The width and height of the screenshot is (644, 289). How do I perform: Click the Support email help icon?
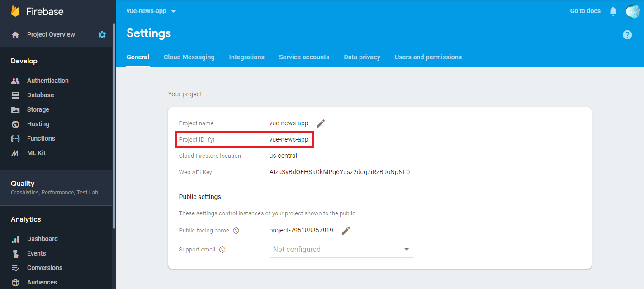(x=222, y=249)
